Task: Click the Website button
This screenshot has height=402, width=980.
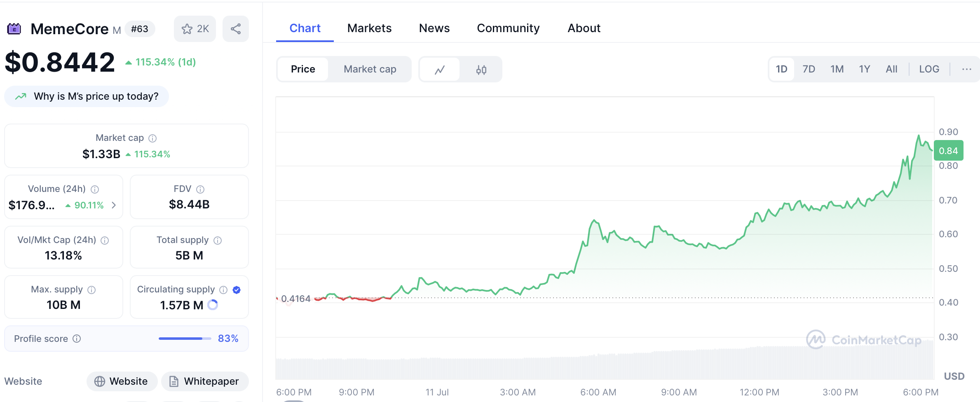Action: [x=122, y=381]
